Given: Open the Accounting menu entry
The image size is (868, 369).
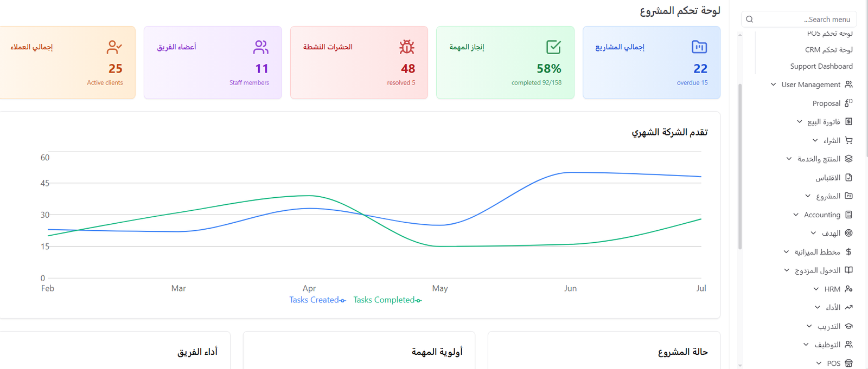Looking at the screenshot, I should (x=822, y=215).
